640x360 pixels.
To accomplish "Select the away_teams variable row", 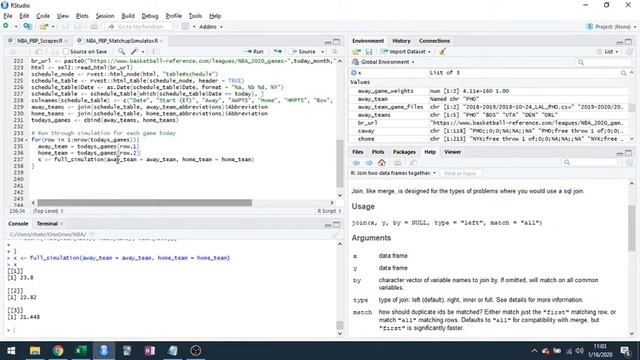I will click(x=489, y=115).
